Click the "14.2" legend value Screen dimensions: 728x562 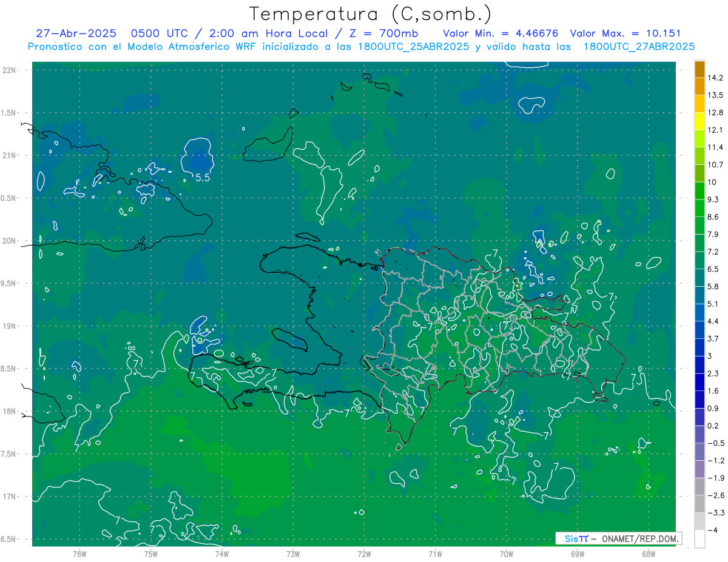pos(716,78)
